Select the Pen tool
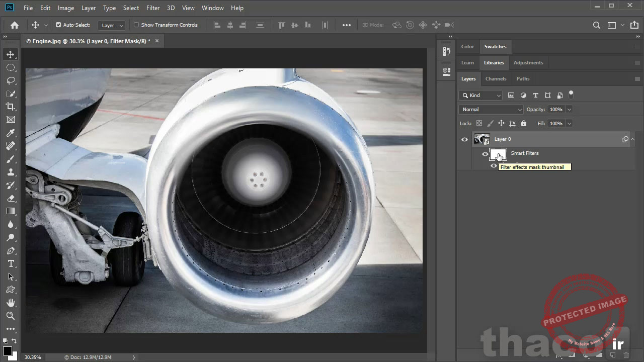This screenshot has height=362, width=644. point(11,250)
